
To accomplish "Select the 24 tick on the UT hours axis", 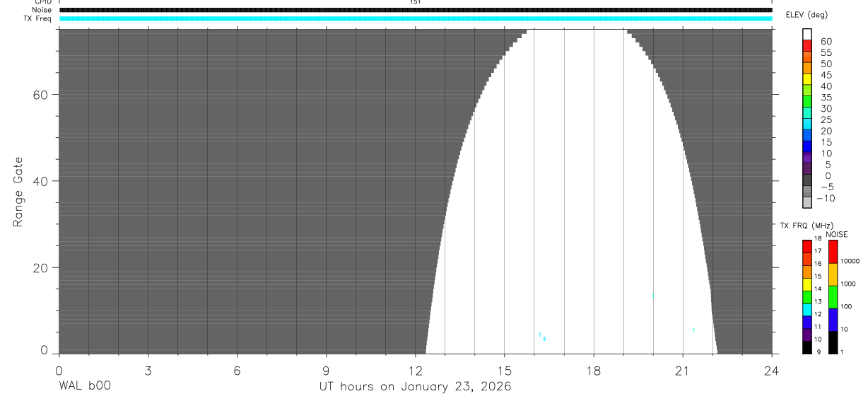I will coord(771,370).
